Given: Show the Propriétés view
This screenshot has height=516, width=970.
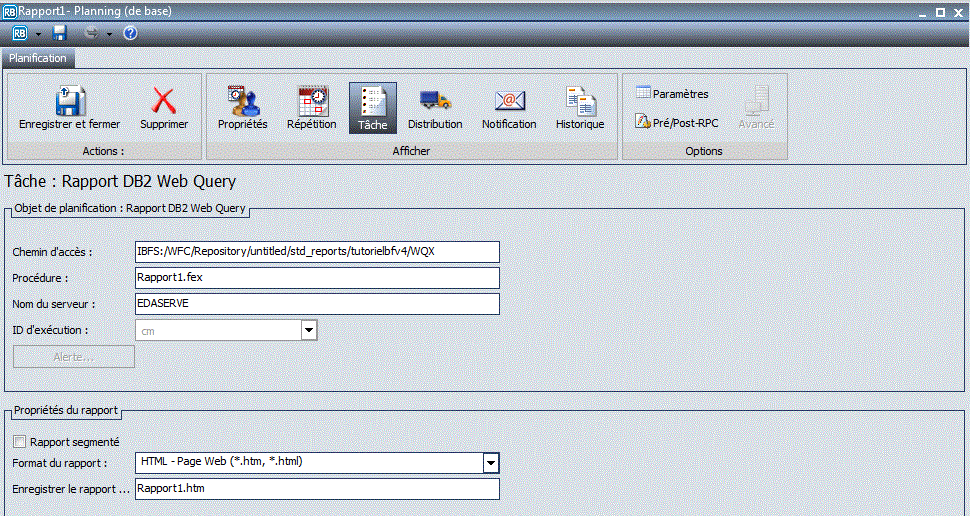Looking at the screenshot, I should pyautogui.click(x=242, y=109).
